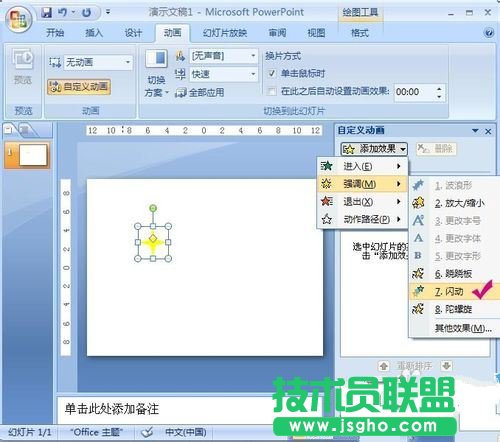500x442 pixels.
Task: Open the 进入(E) entrance effects submenu
Action: (x=362, y=166)
